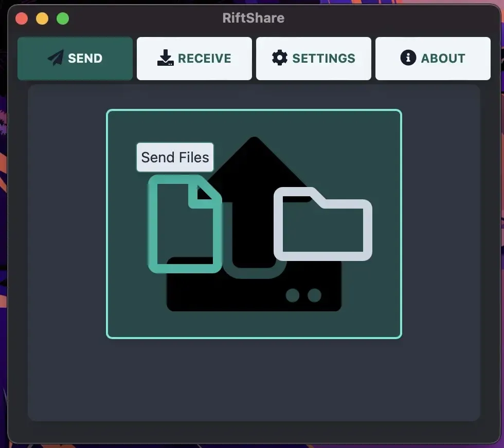Select the SEND tab
504x448 pixels.
[x=75, y=58]
